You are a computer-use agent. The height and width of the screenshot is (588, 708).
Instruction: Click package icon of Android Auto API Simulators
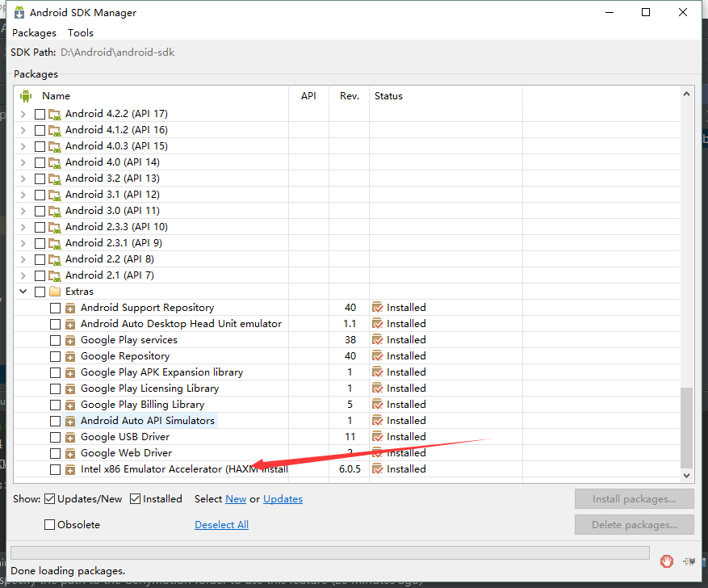(x=70, y=422)
